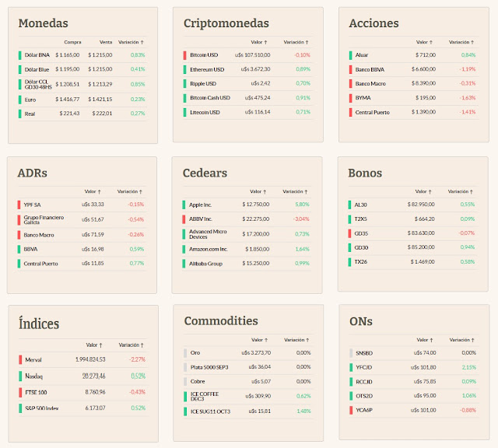The height and width of the screenshot is (448, 498).
Task: Select Central Puerto in Acciones
Action: pos(413,113)
